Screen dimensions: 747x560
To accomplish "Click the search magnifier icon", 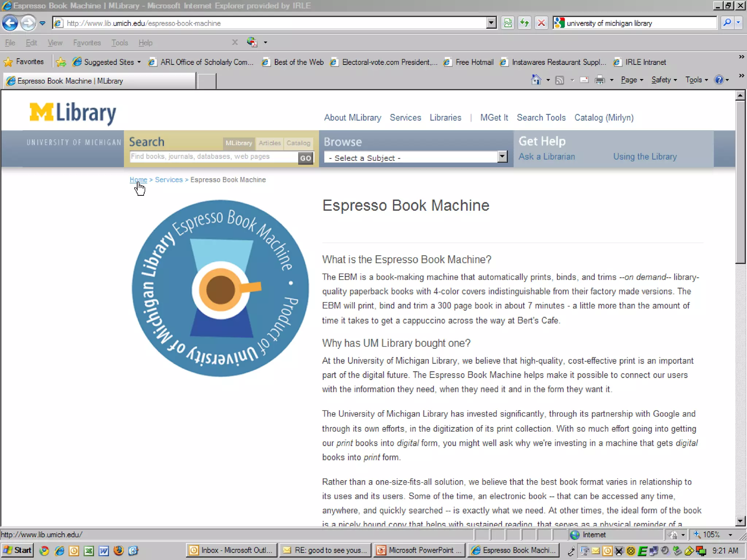I will [727, 23].
